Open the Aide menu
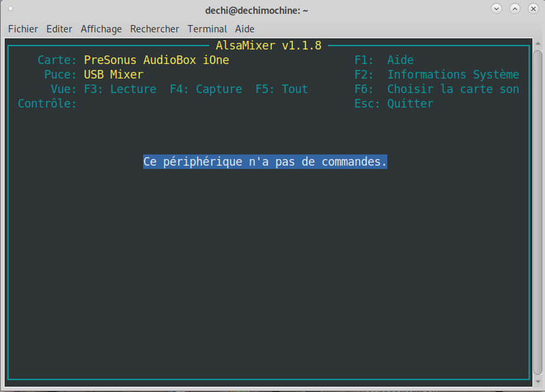Image resolution: width=545 pixels, height=392 pixels. pyautogui.click(x=245, y=29)
